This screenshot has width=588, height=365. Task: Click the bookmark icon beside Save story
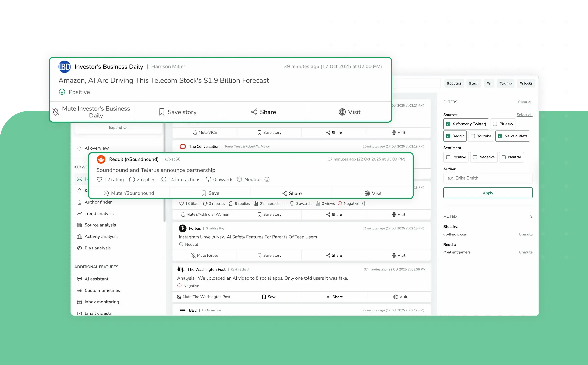point(161,112)
